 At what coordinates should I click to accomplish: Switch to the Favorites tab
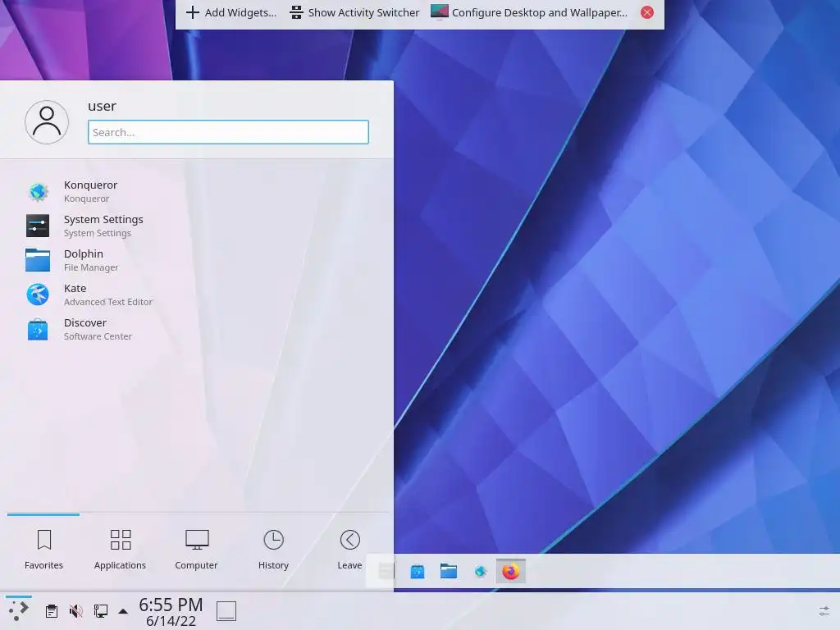click(44, 550)
